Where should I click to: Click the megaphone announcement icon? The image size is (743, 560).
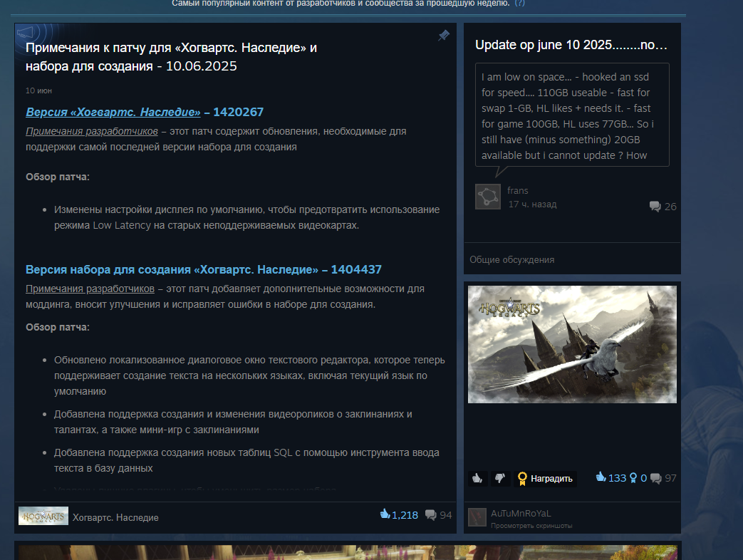click(x=26, y=33)
